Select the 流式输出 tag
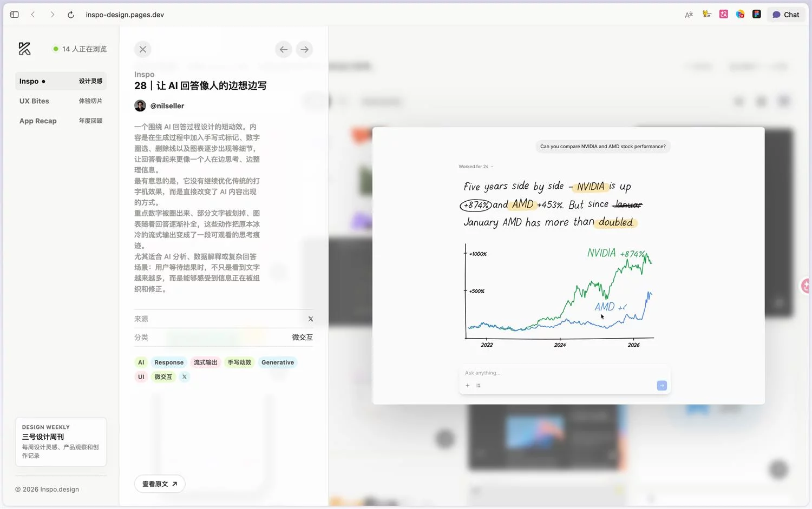 point(206,362)
